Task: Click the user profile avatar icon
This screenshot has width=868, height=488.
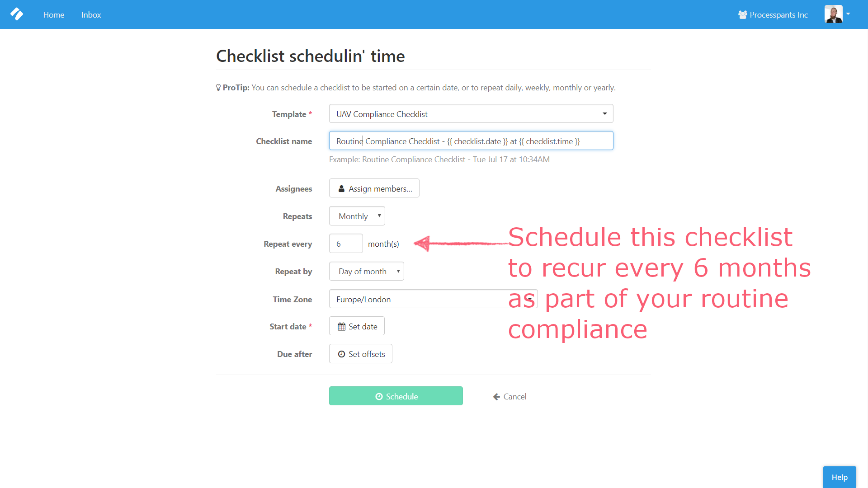Action: pyautogui.click(x=833, y=14)
